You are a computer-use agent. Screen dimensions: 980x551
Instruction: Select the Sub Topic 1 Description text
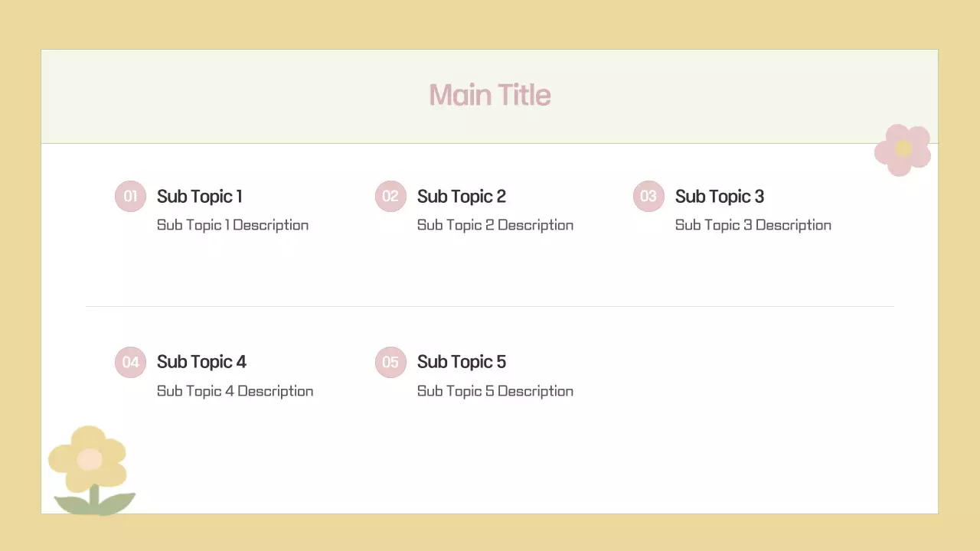click(x=233, y=225)
